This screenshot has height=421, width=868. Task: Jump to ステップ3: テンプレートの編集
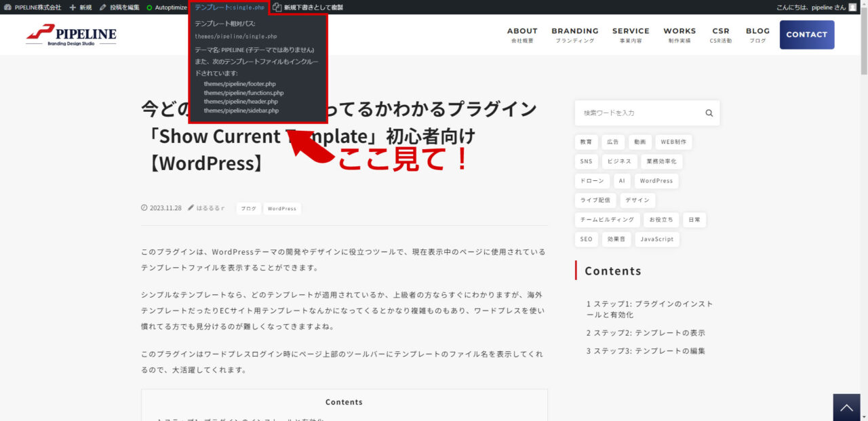tap(646, 350)
